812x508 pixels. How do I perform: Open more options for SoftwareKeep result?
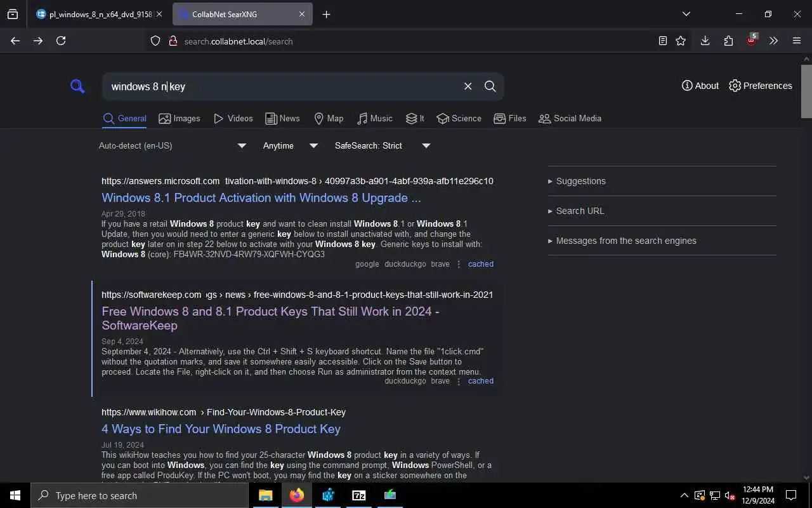point(459,381)
